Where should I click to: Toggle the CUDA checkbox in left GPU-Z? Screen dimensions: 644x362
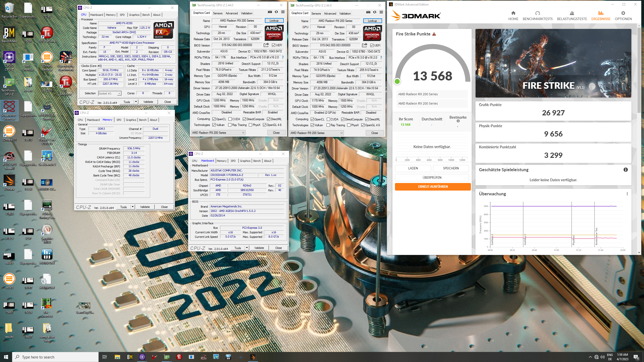(x=230, y=119)
